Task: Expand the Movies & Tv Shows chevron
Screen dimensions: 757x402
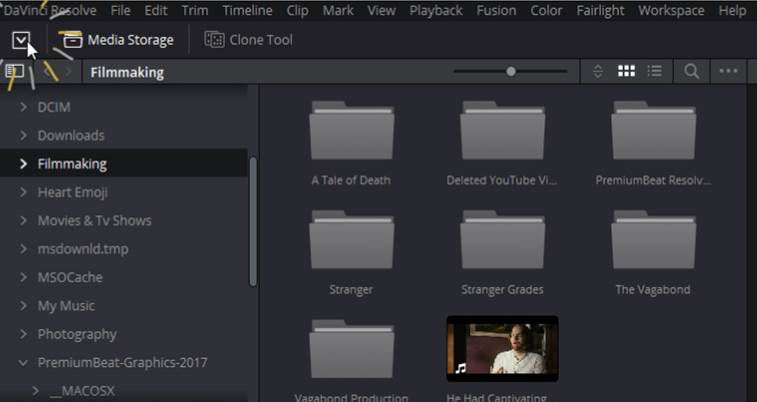Action: pyautogui.click(x=23, y=221)
